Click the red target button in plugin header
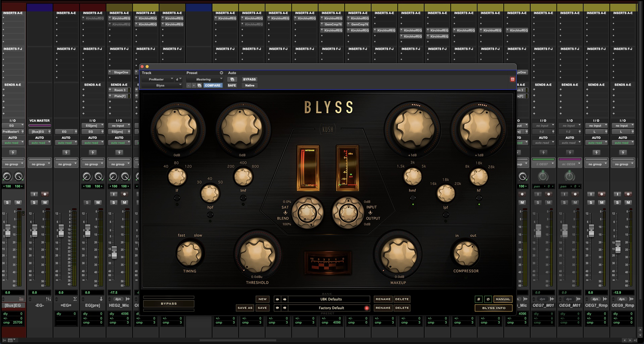644x344 pixels. click(x=512, y=79)
